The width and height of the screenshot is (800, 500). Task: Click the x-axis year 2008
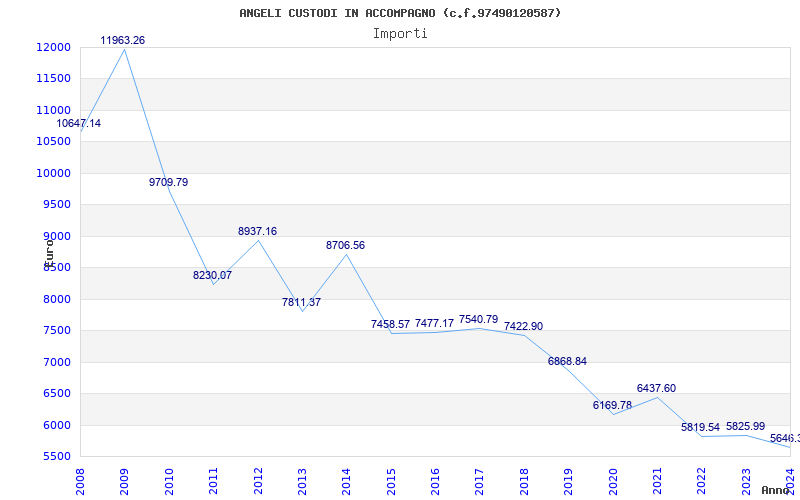pyautogui.click(x=80, y=481)
